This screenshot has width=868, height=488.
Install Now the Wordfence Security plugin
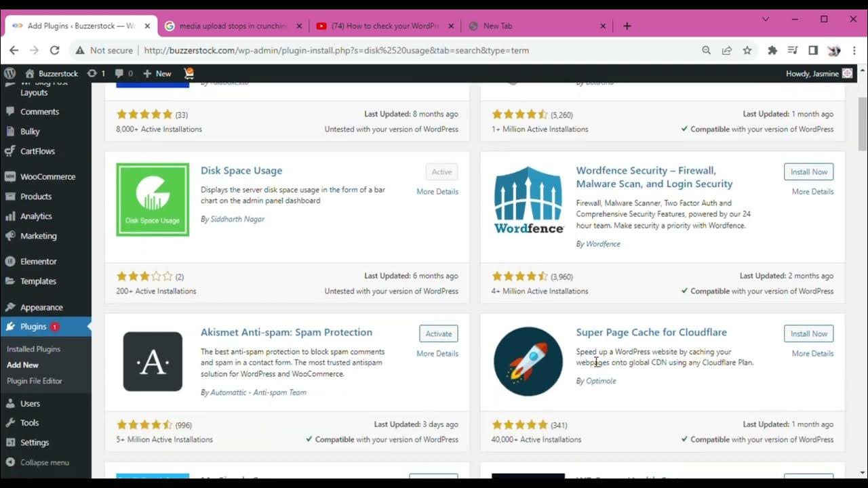click(x=809, y=171)
